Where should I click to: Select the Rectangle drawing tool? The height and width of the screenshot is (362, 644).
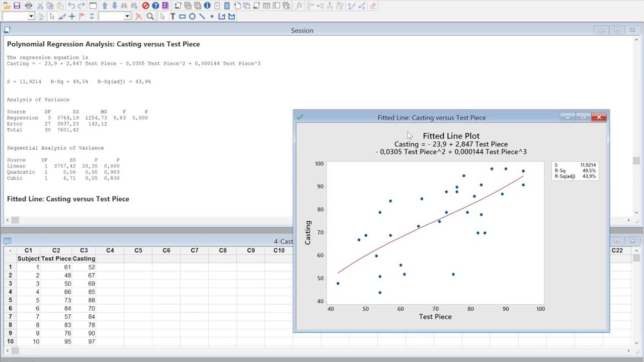182,16
